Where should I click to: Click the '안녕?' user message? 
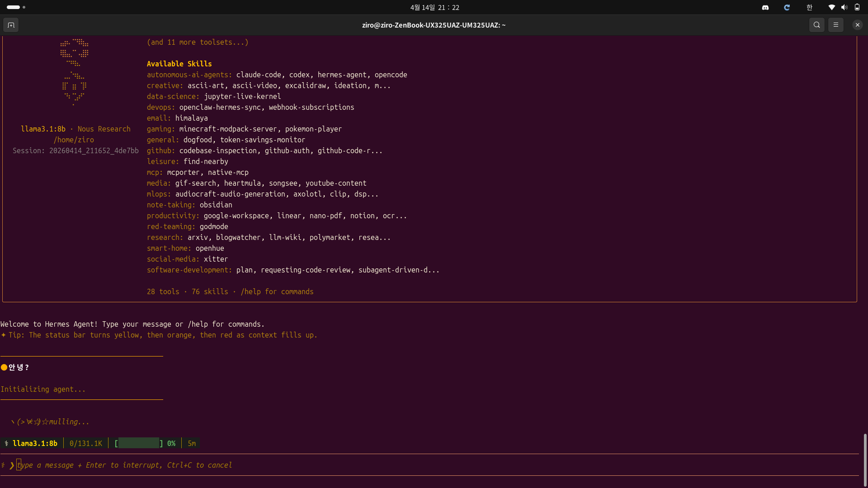pos(19,367)
